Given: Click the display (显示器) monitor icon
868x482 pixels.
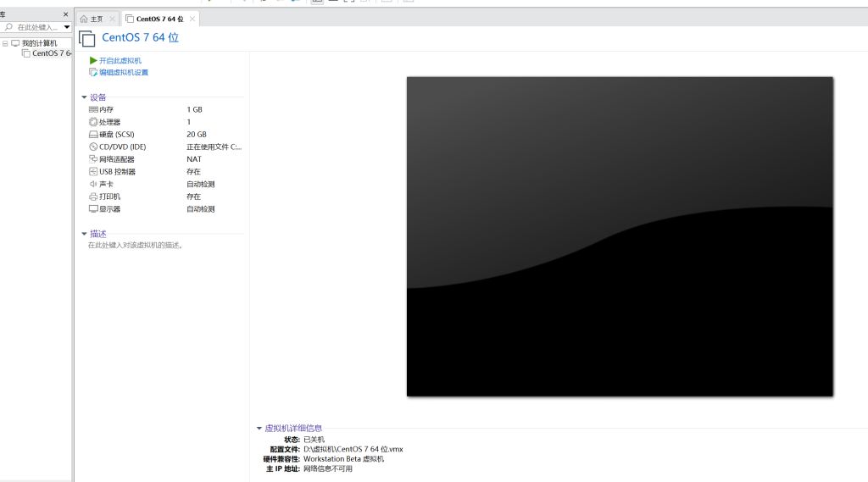Looking at the screenshot, I should pyautogui.click(x=93, y=209).
